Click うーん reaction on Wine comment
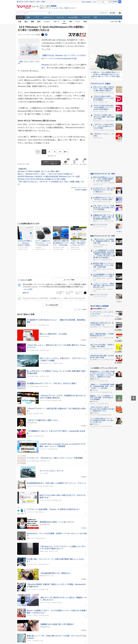Viewport: 138px width, 644px height. coord(79,292)
